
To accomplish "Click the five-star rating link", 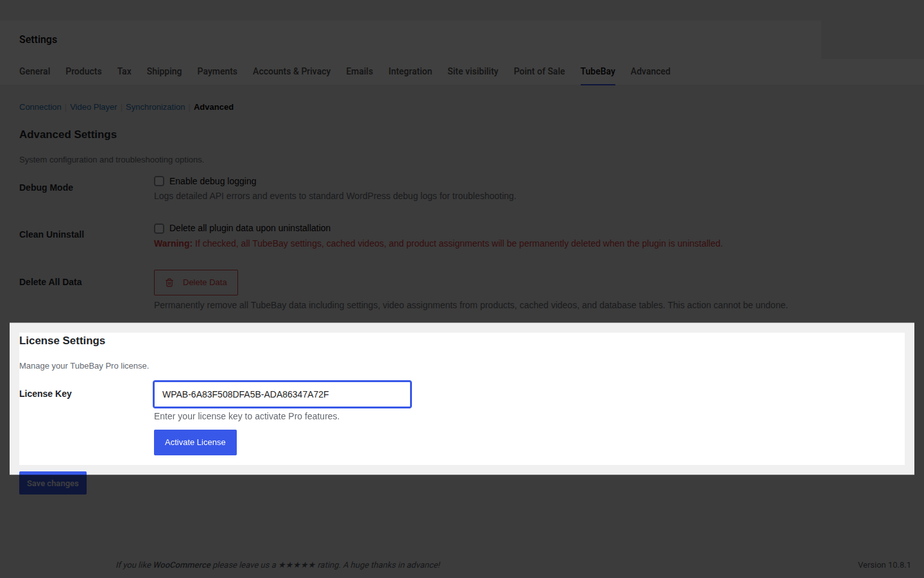I will (x=297, y=565).
